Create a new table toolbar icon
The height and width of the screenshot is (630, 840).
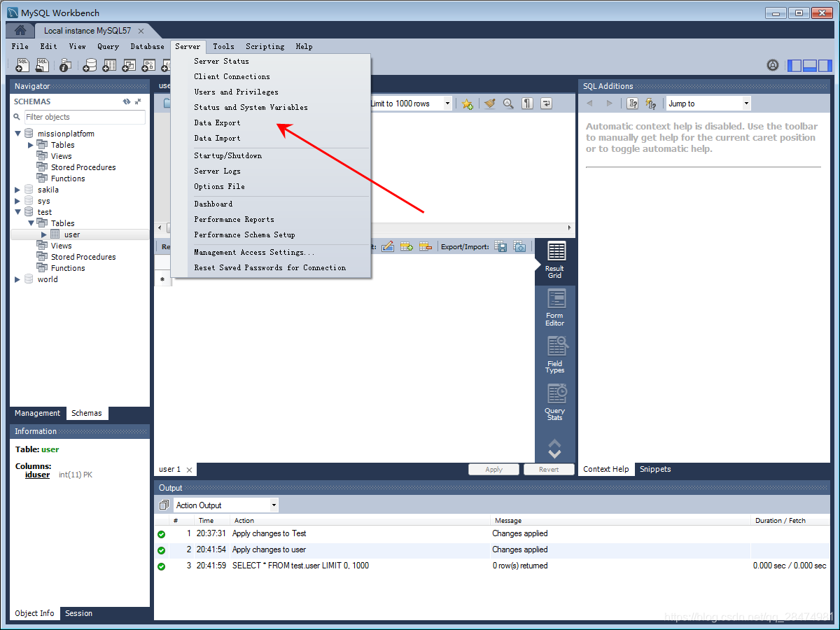[109, 65]
